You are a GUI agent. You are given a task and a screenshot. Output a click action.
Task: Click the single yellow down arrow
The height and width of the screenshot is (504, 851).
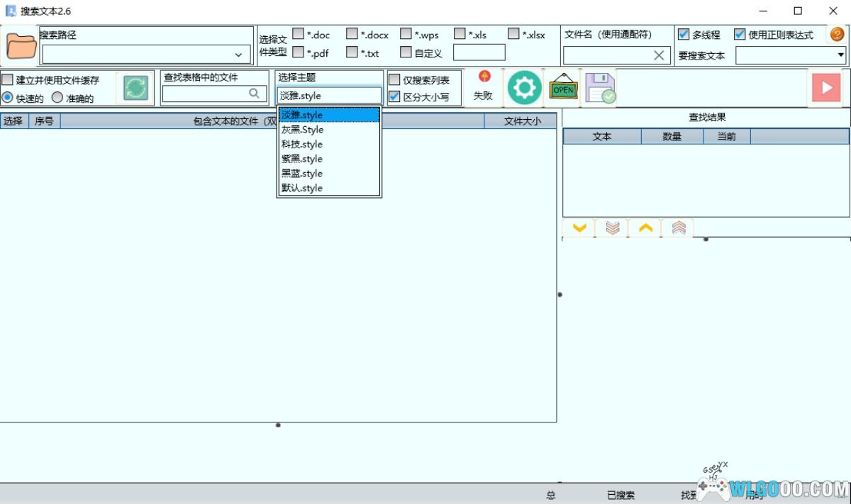point(579,228)
